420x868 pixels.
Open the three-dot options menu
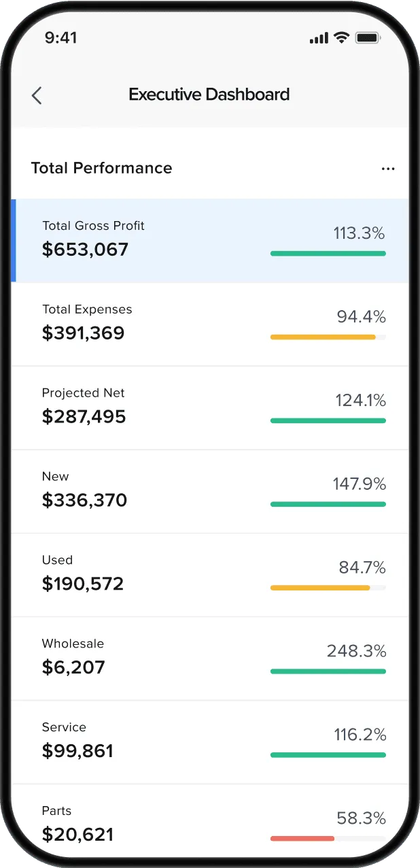(x=388, y=169)
